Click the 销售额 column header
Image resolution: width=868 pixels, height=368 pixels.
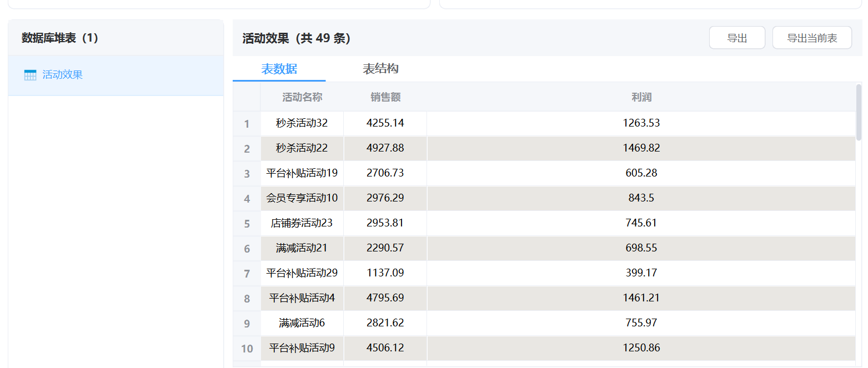[385, 97]
